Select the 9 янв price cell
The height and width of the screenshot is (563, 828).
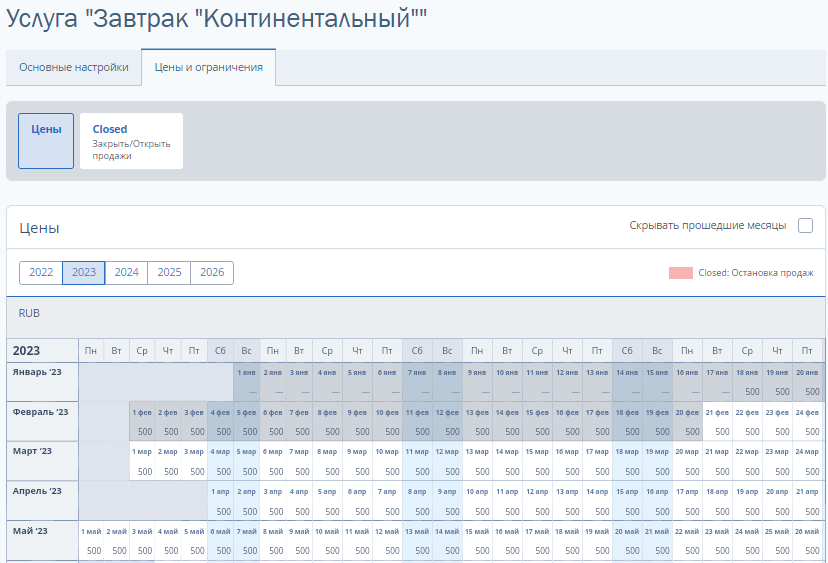tap(477, 382)
